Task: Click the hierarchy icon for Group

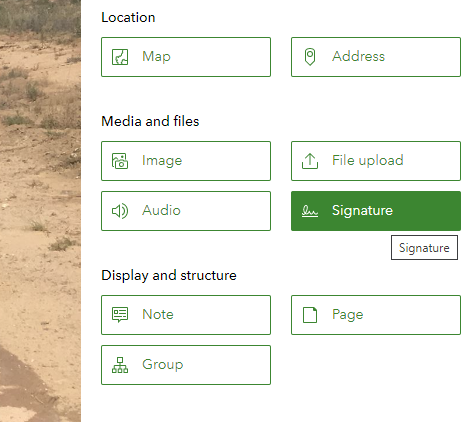Action: tap(120, 365)
